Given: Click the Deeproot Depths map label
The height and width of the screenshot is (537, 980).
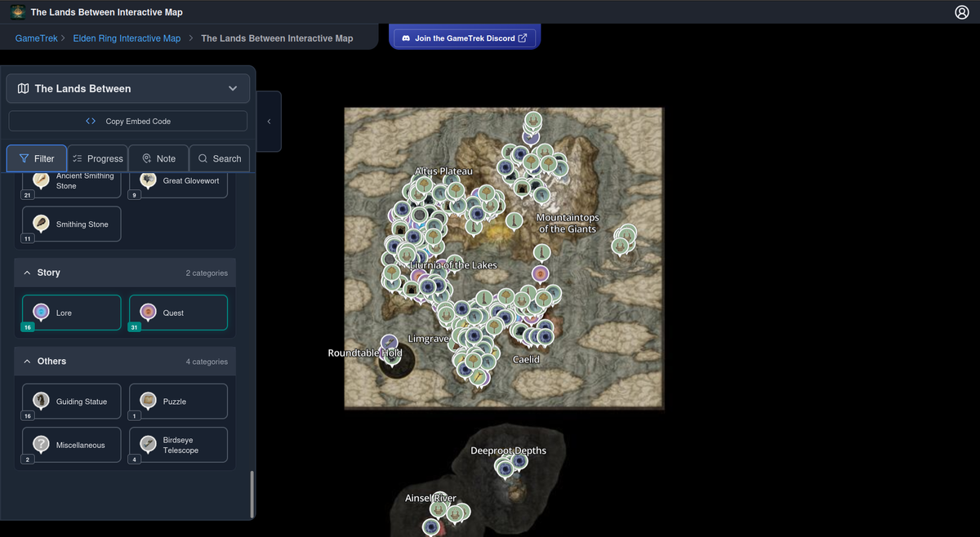Looking at the screenshot, I should pyautogui.click(x=509, y=450).
